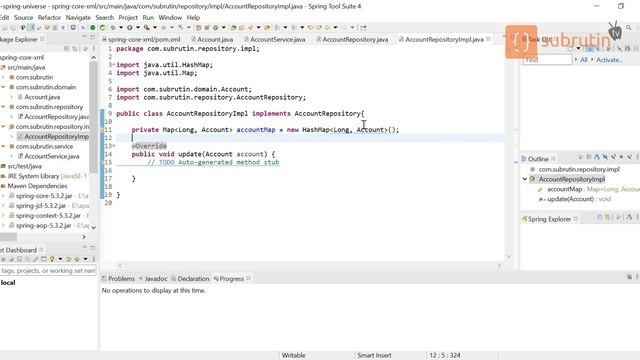Open the Window menu
This screenshot has width=640, height=360.
(170, 18)
